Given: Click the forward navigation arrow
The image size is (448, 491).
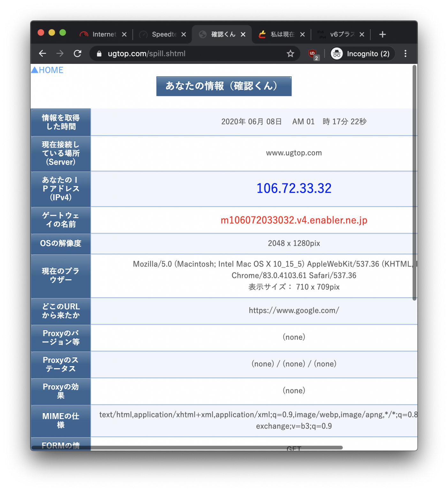Looking at the screenshot, I should coord(60,53).
